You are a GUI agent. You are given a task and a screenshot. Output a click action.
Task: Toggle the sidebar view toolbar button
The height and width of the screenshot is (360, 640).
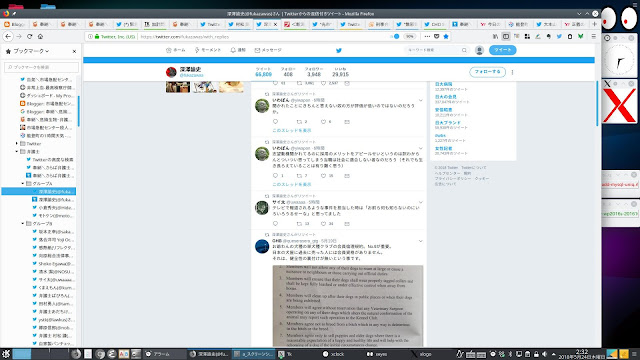point(506,36)
